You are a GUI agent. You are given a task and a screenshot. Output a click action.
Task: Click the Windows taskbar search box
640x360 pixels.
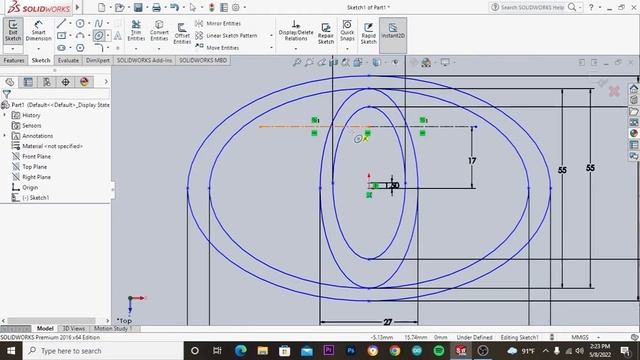pos(103,351)
